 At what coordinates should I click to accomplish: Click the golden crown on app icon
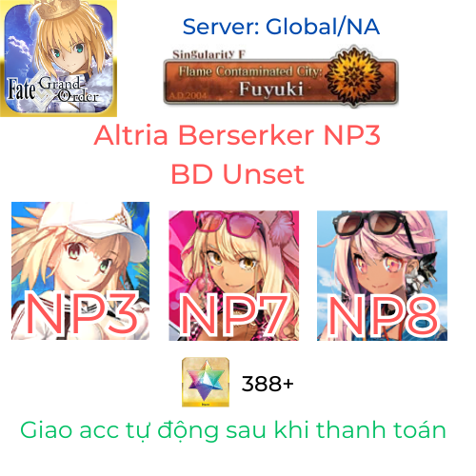coord(58,9)
